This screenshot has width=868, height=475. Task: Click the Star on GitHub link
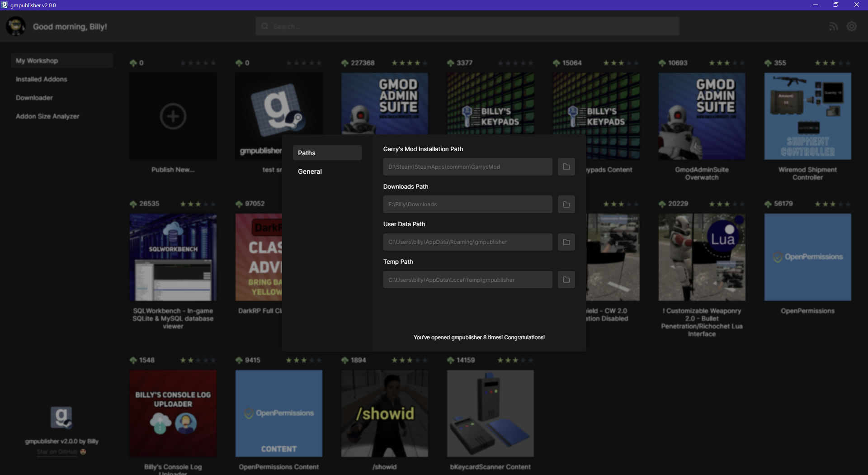56,451
